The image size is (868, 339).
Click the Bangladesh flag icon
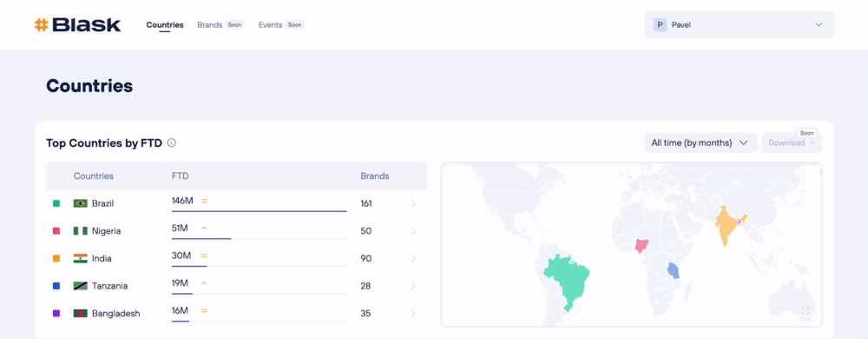80,314
